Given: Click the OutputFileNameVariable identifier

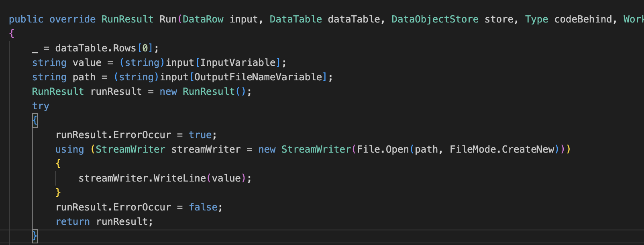Looking at the screenshot, I should coord(258,77).
